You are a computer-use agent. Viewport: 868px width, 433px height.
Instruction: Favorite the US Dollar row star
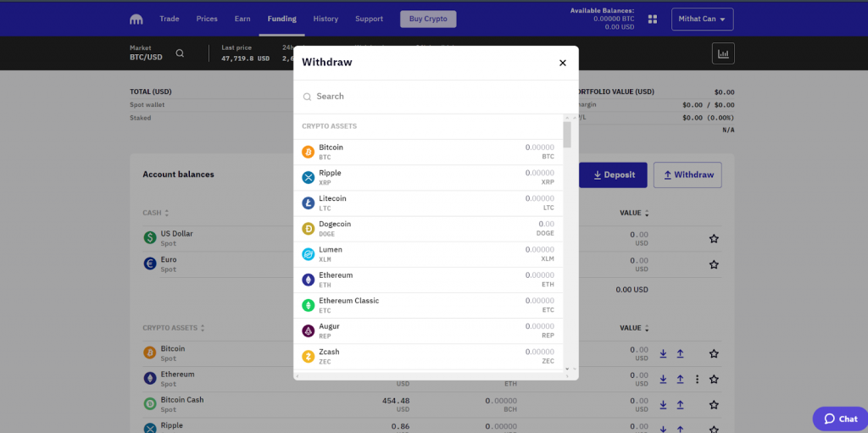714,239
